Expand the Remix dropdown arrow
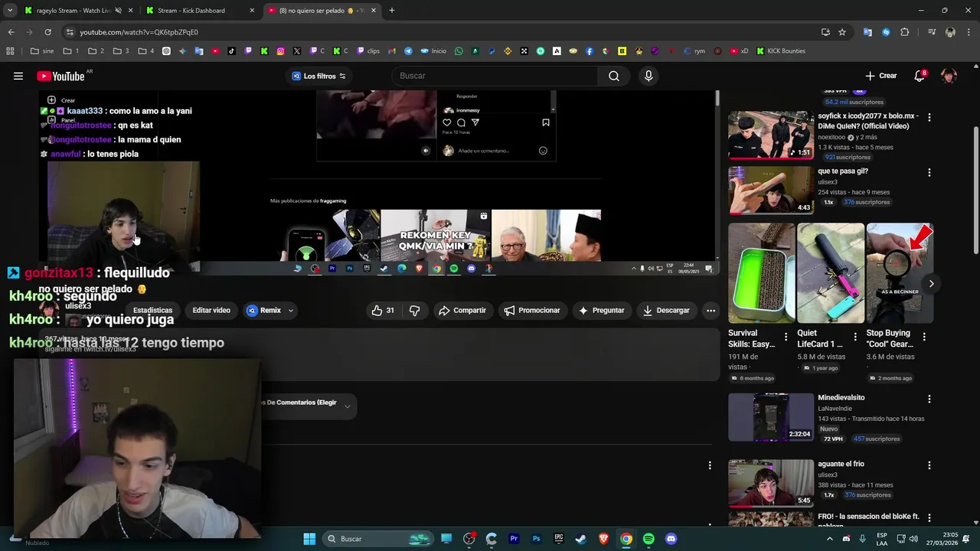Viewport: 980px width, 551px height. (x=291, y=311)
